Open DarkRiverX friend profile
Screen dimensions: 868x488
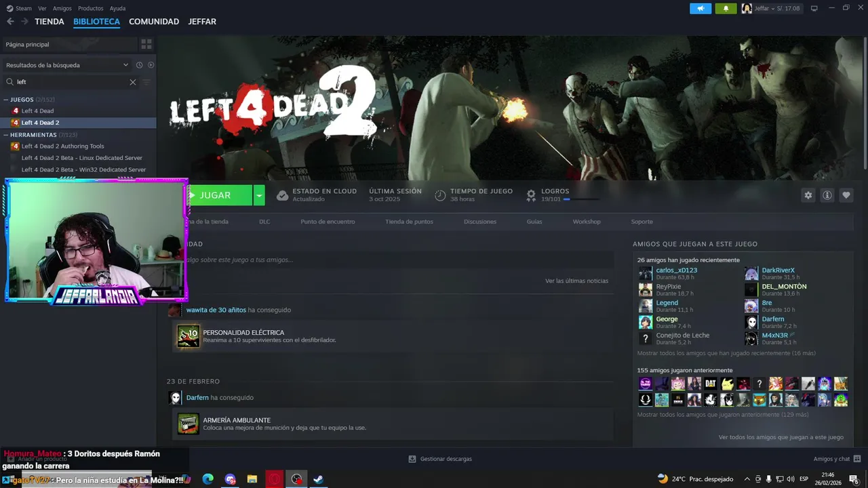coord(778,270)
